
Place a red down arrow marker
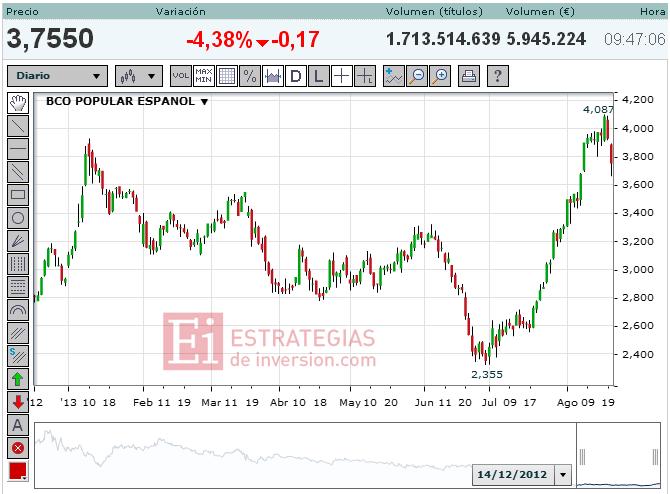(18, 402)
